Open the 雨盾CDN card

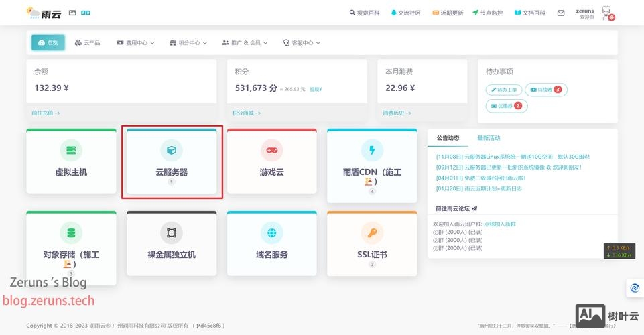pos(372,165)
